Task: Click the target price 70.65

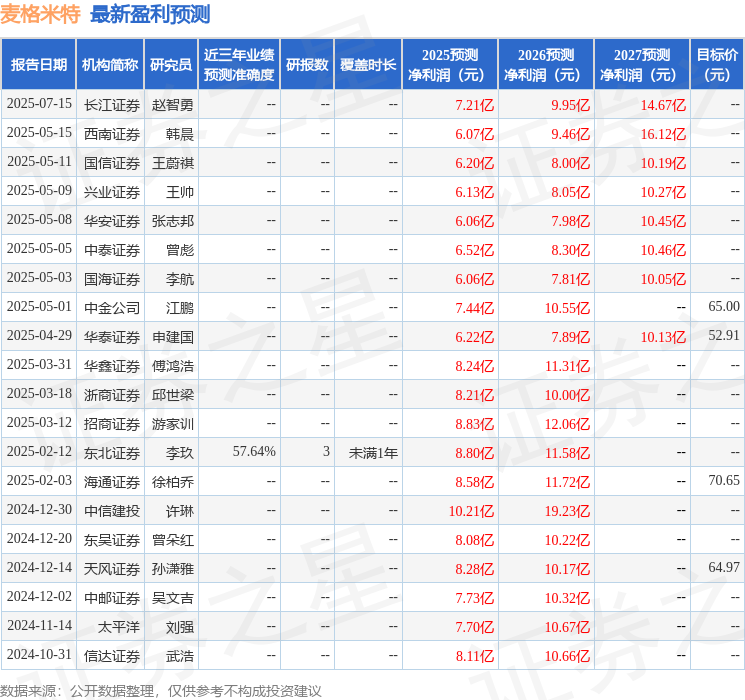Action: coord(724,480)
